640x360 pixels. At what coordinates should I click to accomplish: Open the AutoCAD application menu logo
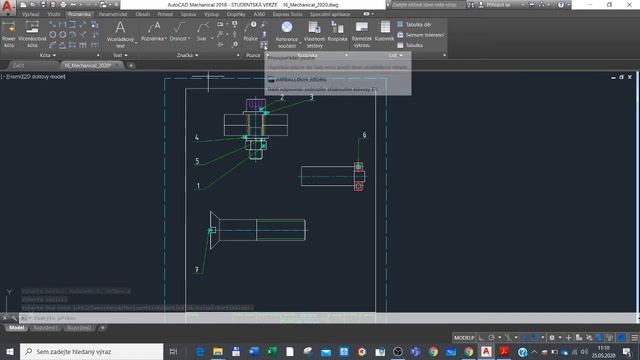pos(7,7)
